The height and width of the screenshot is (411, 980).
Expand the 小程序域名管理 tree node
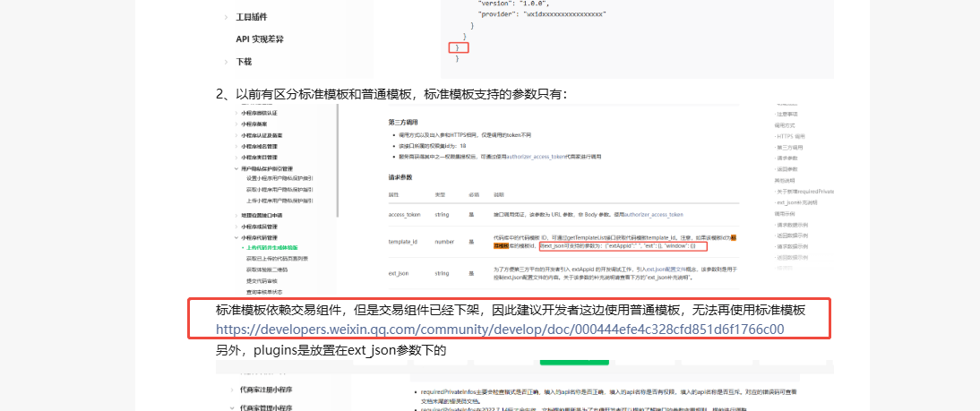236,146
